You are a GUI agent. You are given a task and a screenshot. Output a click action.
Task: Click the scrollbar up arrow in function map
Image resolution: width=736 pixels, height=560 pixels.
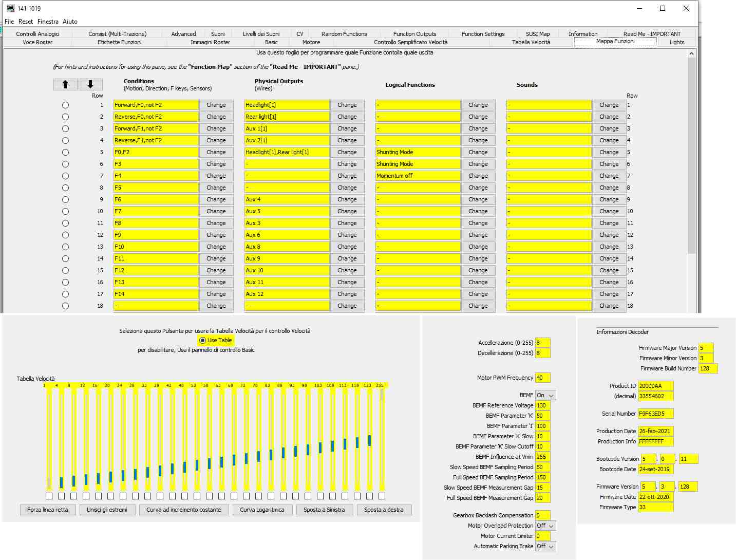coord(691,53)
